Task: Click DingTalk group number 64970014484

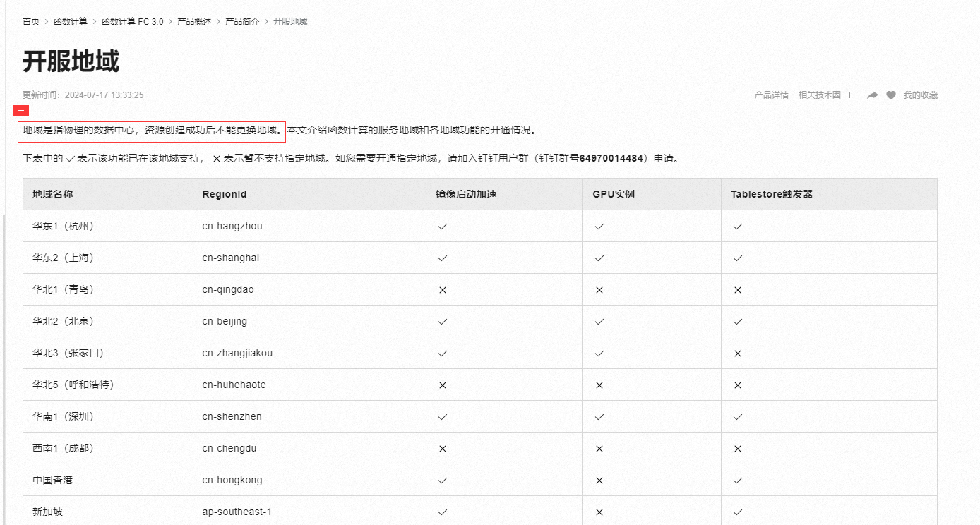Action: click(x=611, y=159)
